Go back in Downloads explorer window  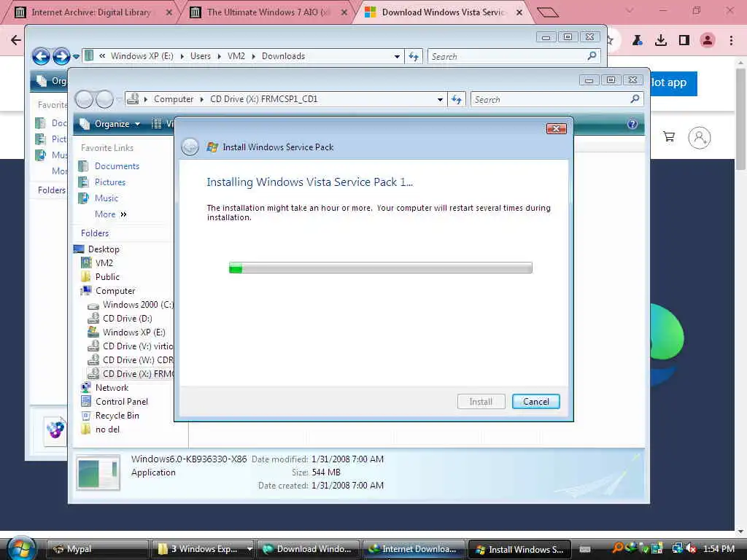click(41, 57)
